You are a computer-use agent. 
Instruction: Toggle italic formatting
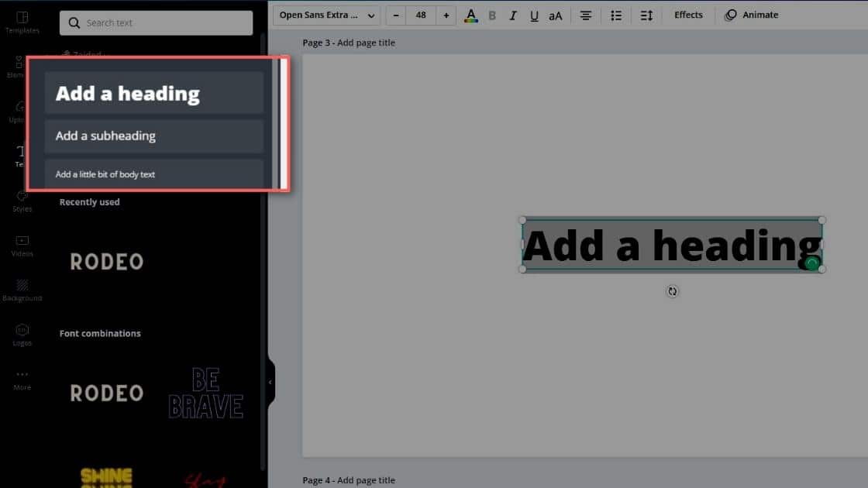tap(512, 15)
